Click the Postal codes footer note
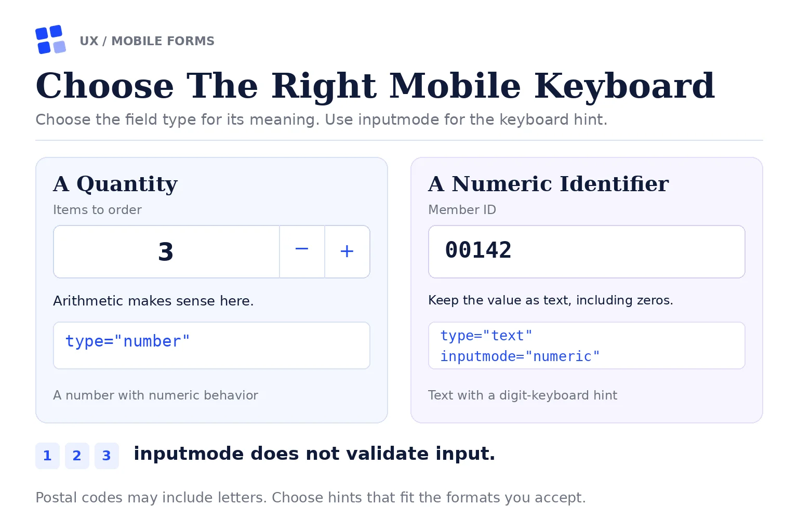 tap(311, 498)
